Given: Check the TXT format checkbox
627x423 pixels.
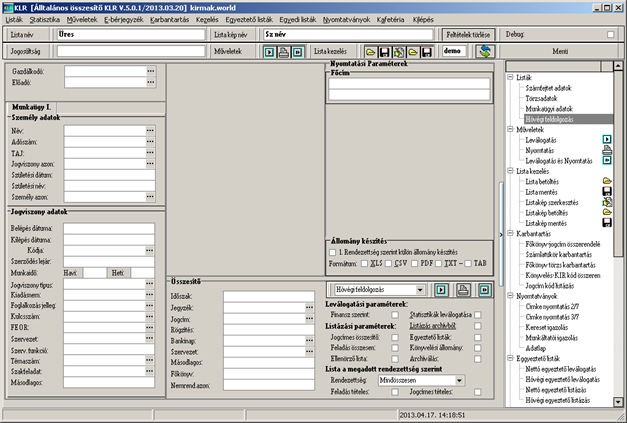Looking at the screenshot, I should pos(439,263).
